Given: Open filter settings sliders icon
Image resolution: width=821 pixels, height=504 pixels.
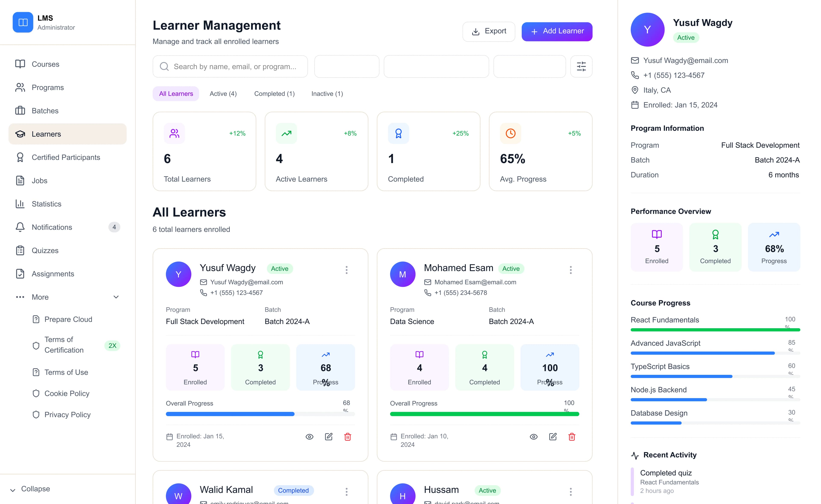Looking at the screenshot, I should click(x=581, y=66).
